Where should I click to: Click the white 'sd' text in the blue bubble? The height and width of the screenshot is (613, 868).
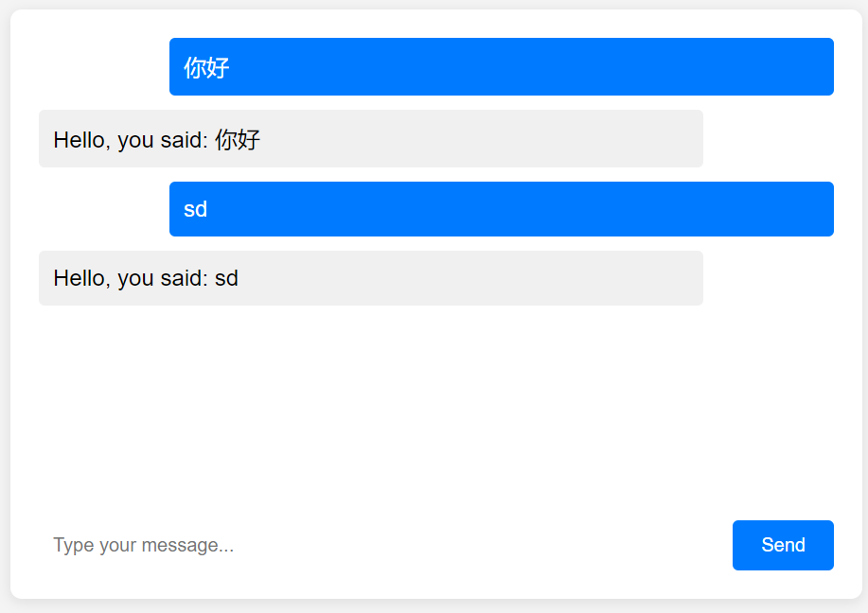click(195, 209)
